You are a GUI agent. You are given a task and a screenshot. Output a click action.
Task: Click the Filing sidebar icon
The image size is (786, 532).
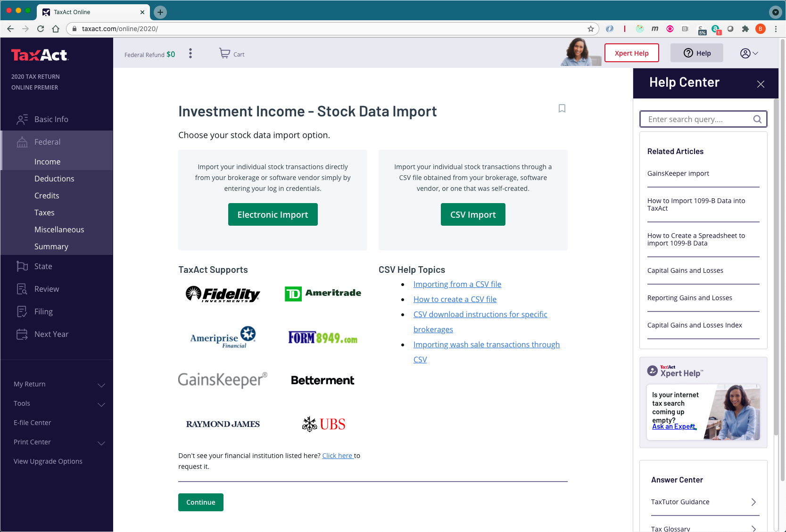22,311
